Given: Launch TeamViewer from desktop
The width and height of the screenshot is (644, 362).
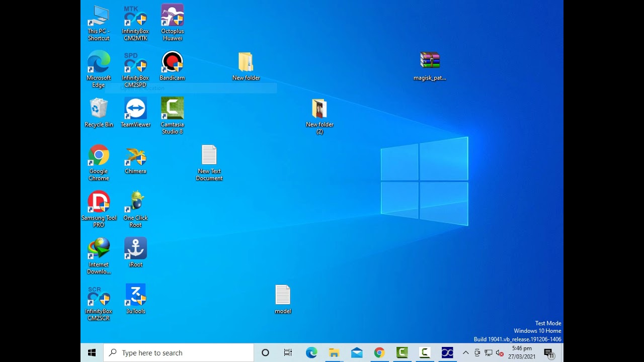Looking at the screenshot, I should [x=135, y=113].
